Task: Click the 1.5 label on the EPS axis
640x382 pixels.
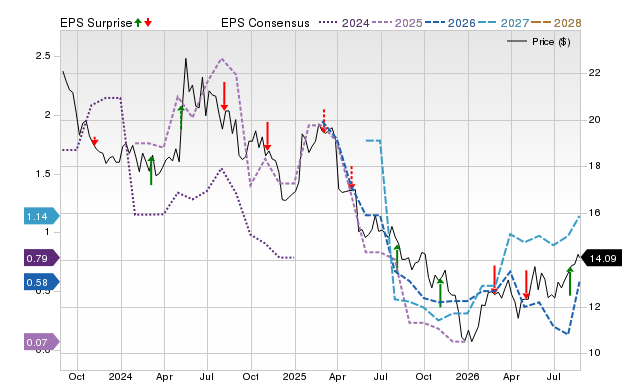Action: click(x=43, y=174)
